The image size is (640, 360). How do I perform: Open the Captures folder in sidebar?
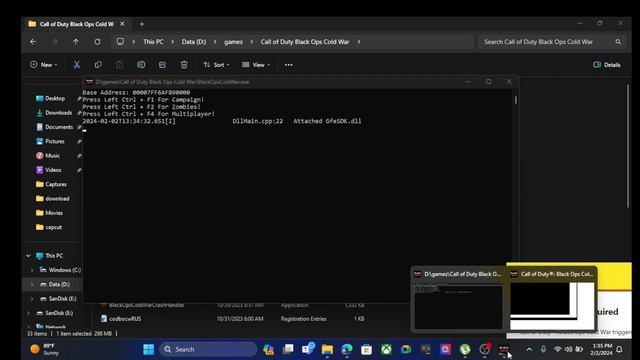56,184
